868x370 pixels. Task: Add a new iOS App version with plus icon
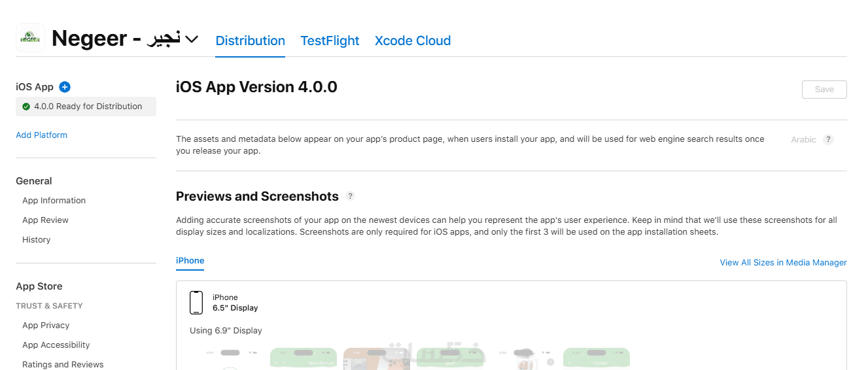pyautogui.click(x=65, y=87)
